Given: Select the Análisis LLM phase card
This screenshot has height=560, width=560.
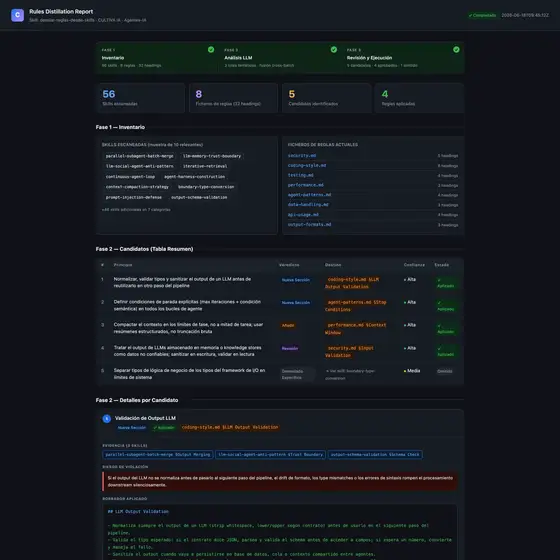Looking at the screenshot, I should pyautogui.click(x=280, y=58).
